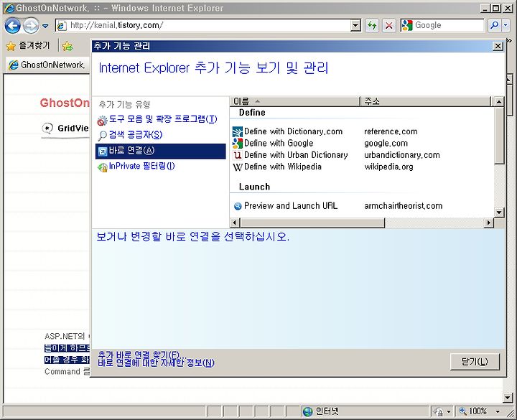Click the green Refresh icon
The width and height of the screenshot is (517, 420).
[372, 25]
